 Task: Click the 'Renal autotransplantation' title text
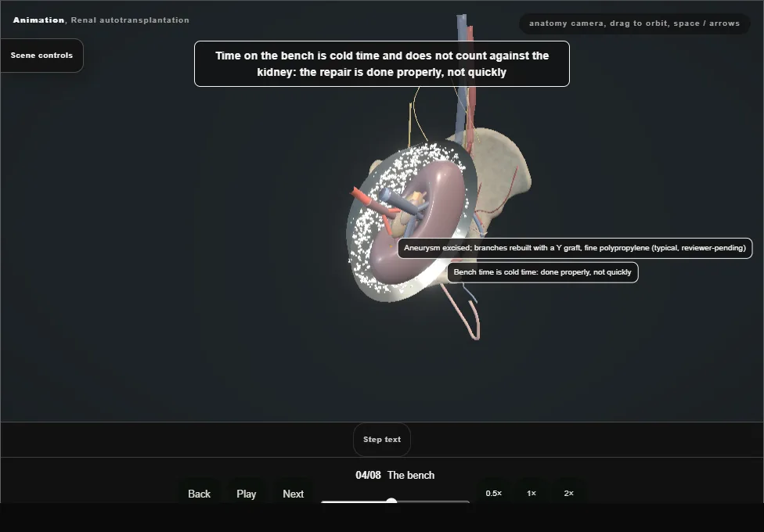click(x=130, y=20)
